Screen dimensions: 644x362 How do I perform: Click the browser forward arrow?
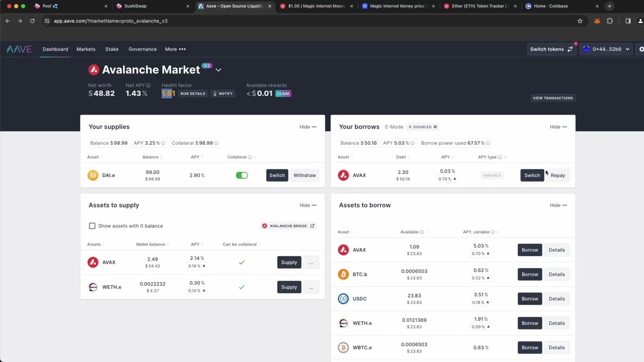coord(20,21)
